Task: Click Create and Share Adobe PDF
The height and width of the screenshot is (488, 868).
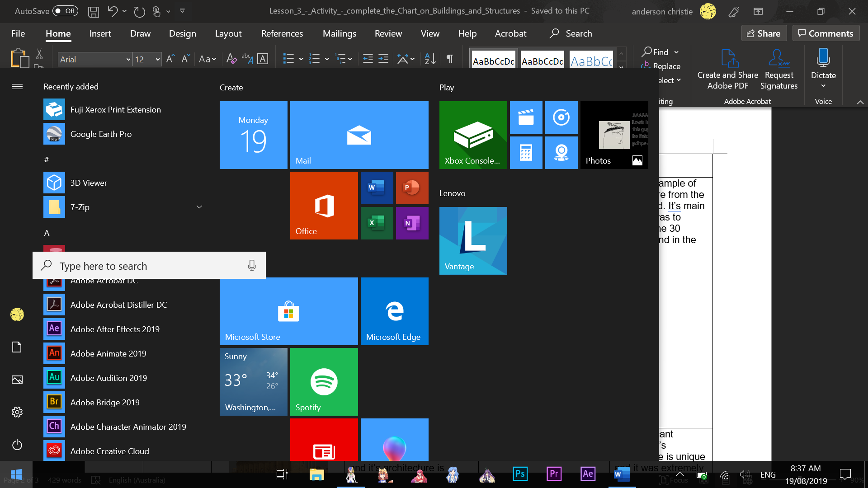Action: click(x=727, y=69)
